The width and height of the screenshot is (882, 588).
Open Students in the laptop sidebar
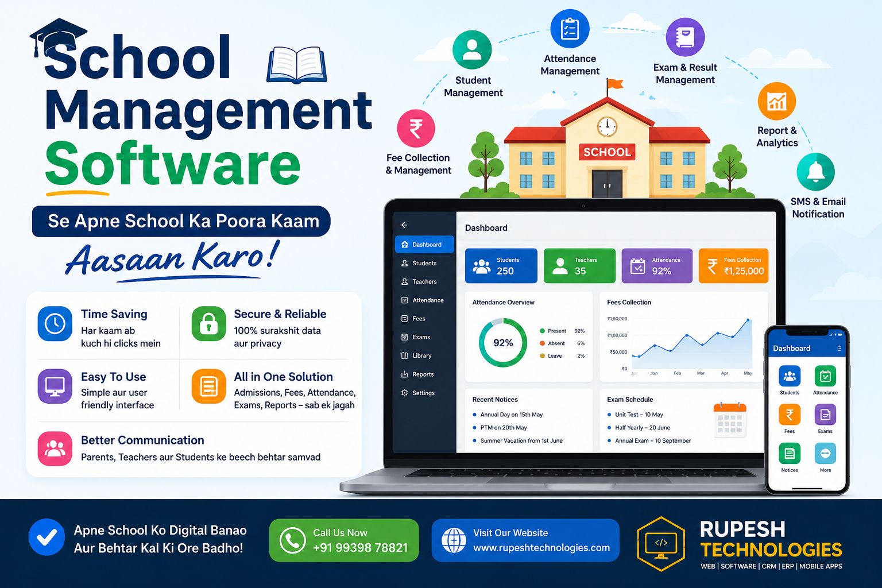424,263
